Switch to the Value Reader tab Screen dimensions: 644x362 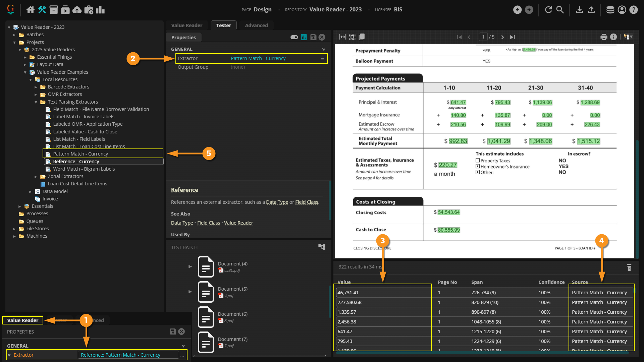tap(186, 25)
